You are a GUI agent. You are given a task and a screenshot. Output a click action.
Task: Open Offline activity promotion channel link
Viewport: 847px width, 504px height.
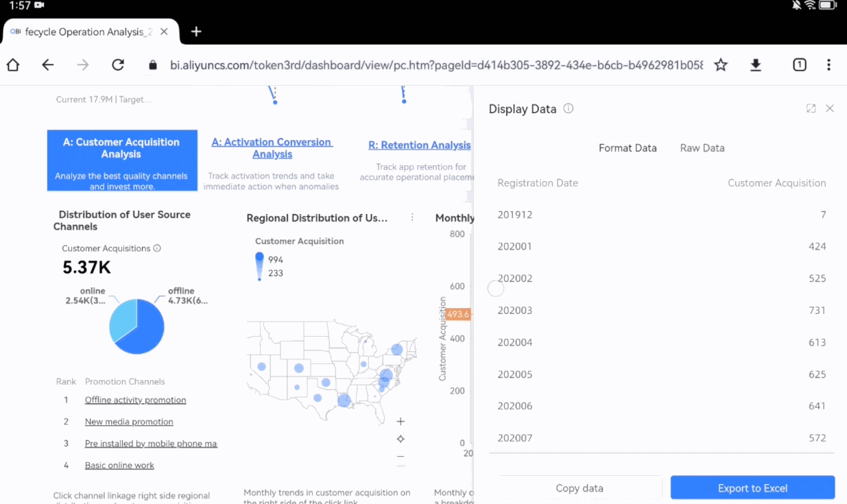click(135, 400)
